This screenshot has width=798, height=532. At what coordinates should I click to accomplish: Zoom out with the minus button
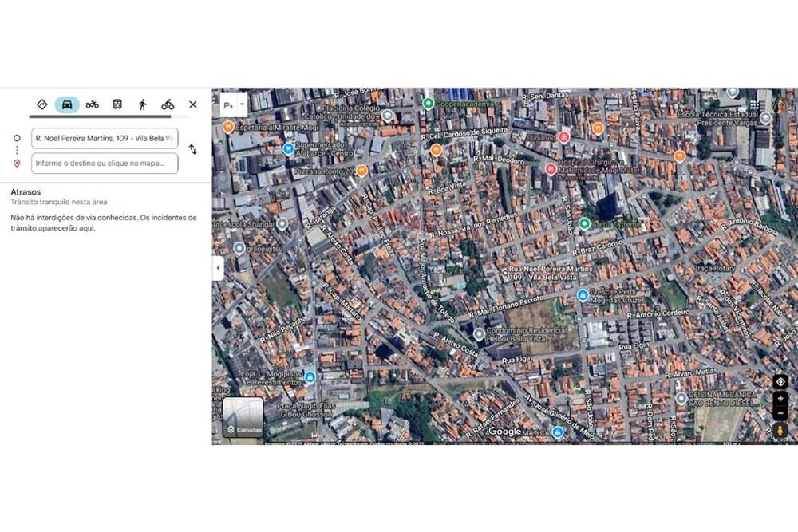point(780,412)
